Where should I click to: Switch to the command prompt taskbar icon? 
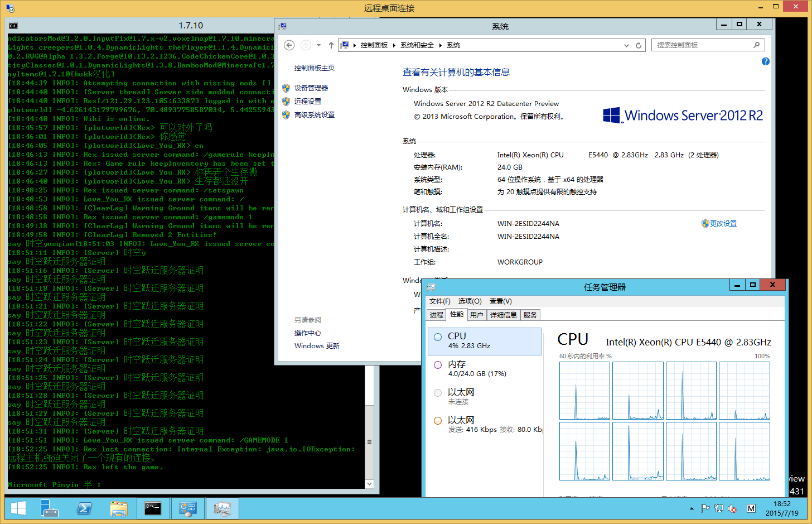click(x=153, y=508)
